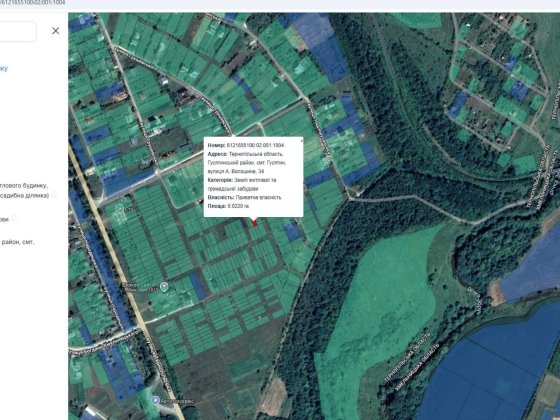The image size is (560, 420).
Task: Open the faint info hint after 'ови'
Action: point(14,218)
